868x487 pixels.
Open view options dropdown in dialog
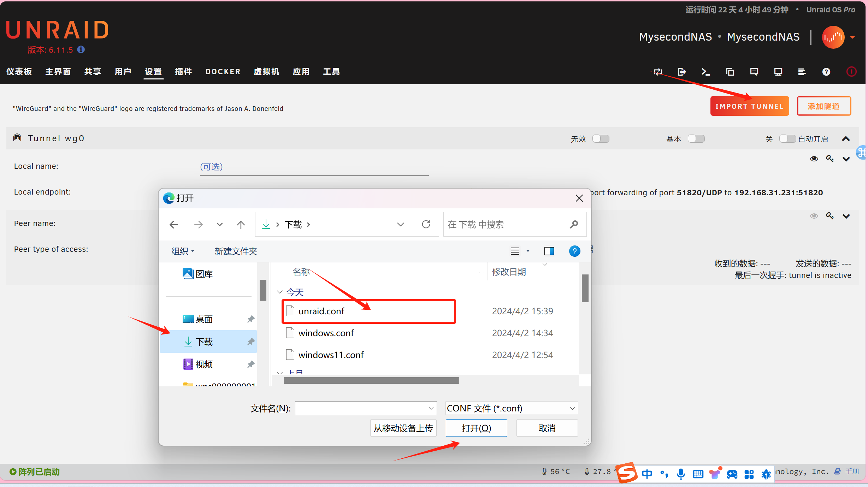[528, 251]
